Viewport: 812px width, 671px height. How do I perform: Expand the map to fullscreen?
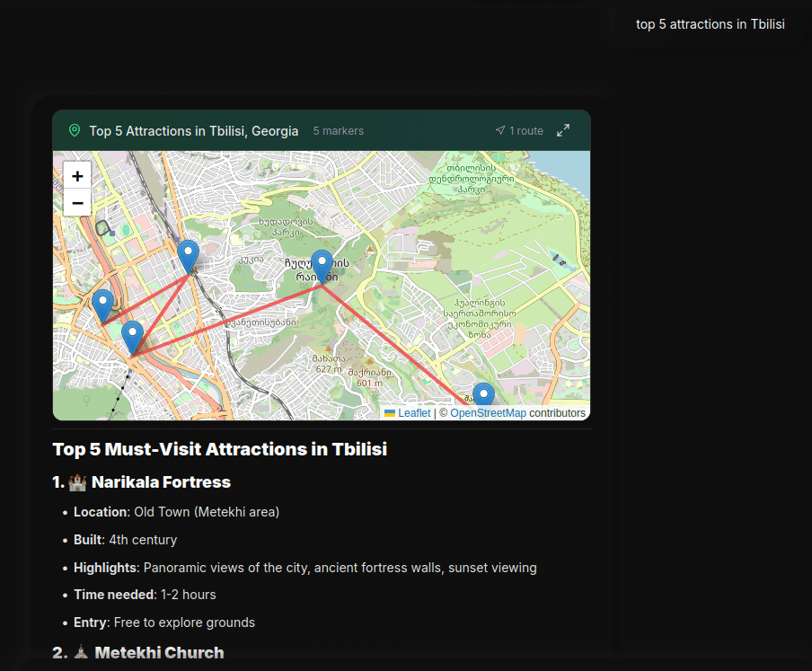coord(563,131)
